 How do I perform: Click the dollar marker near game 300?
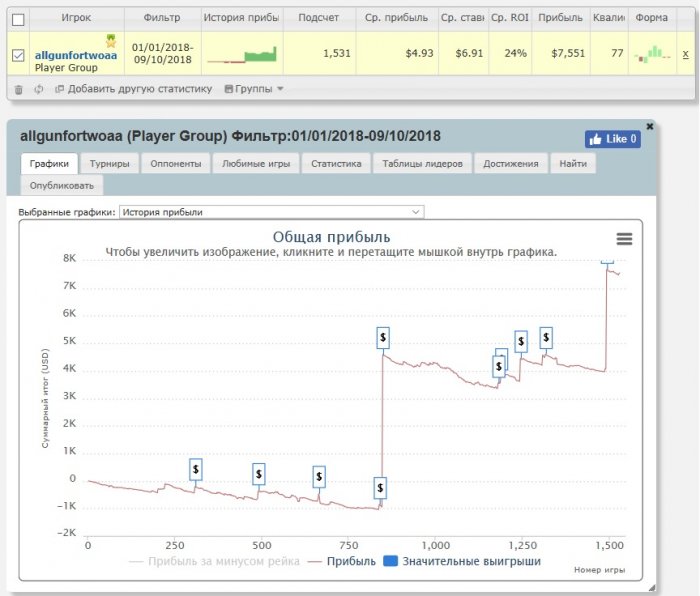pos(196,468)
